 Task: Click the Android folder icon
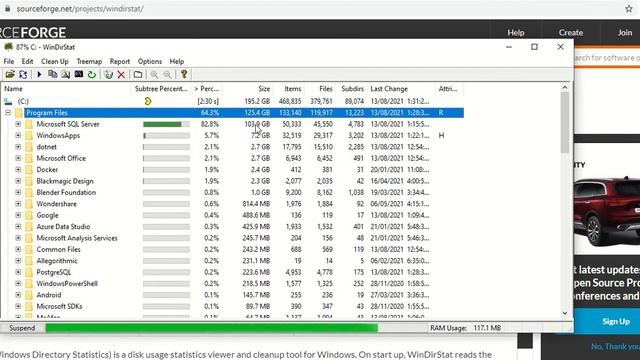[x=29, y=295]
